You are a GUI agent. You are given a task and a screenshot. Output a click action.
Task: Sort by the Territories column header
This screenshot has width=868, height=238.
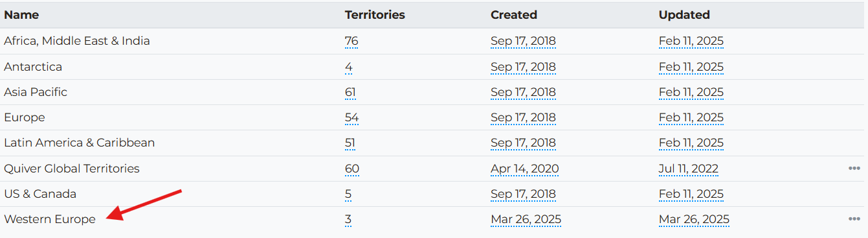(x=375, y=15)
